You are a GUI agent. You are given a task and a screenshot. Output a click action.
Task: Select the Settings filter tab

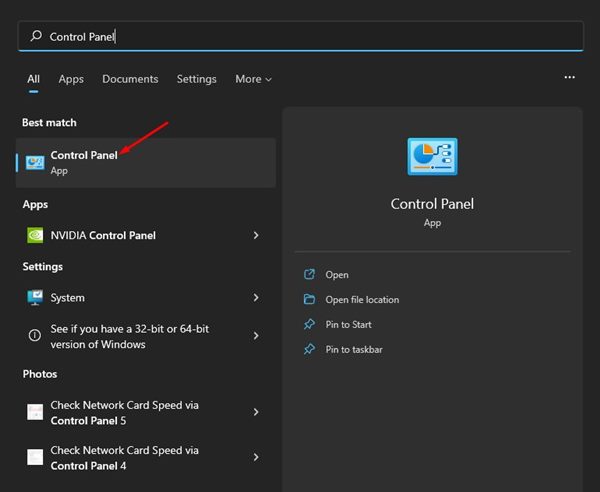click(196, 79)
